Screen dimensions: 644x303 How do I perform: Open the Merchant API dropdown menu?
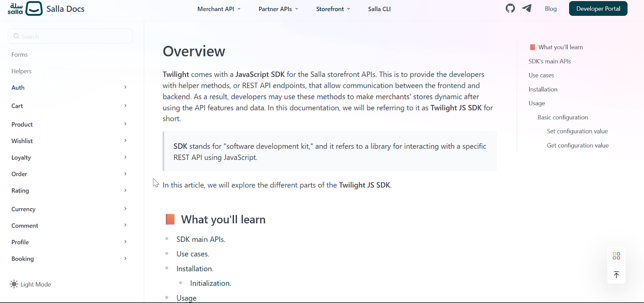[219, 9]
